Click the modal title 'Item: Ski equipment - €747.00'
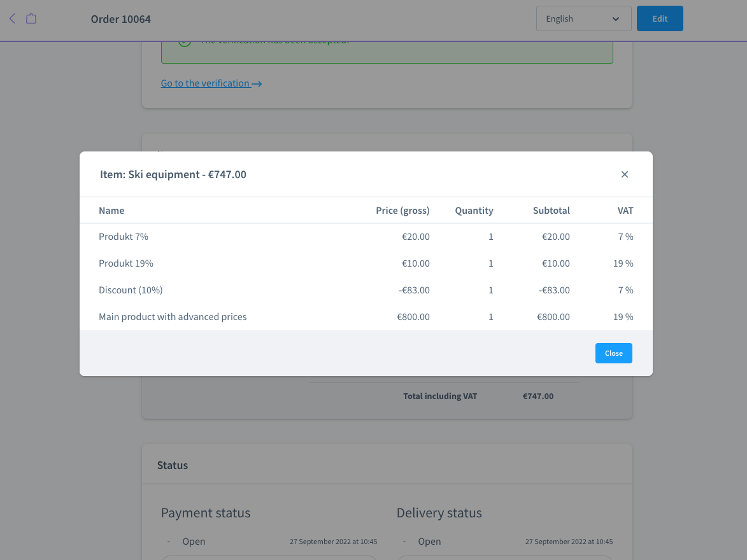Image resolution: width=747 pixels, height=560 pixels. point(173,174)
